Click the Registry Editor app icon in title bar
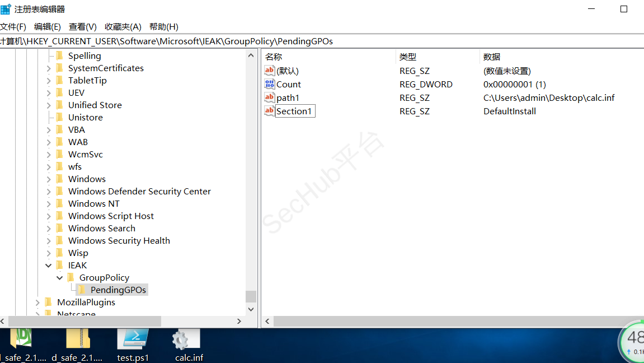 tap(6, 9)
